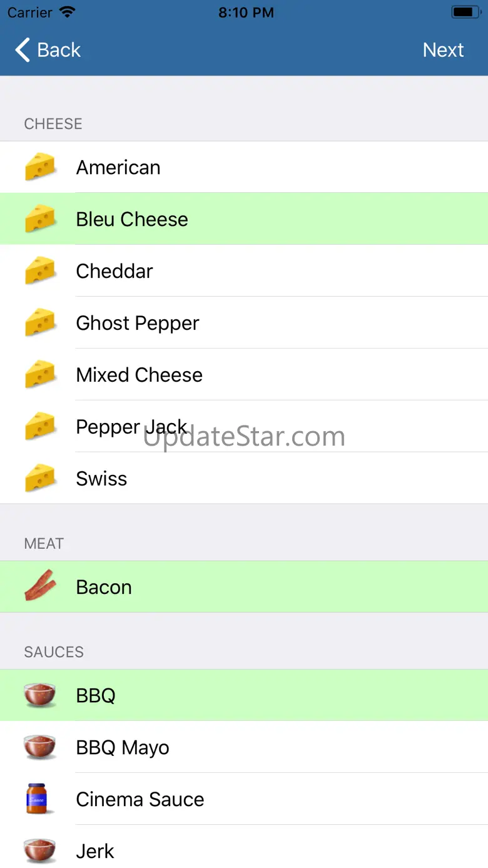
Task: Tap the cheese icon beside Cheddar
Action: [40, 271]
